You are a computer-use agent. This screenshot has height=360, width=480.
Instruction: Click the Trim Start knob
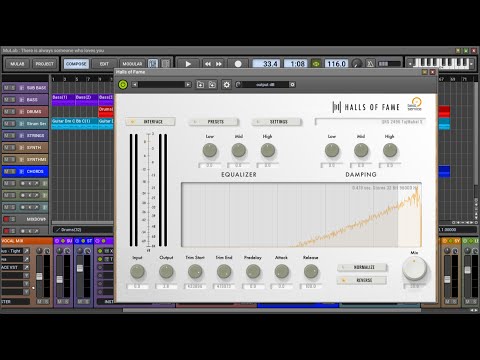pyautogui.click(x=195, y=272)
